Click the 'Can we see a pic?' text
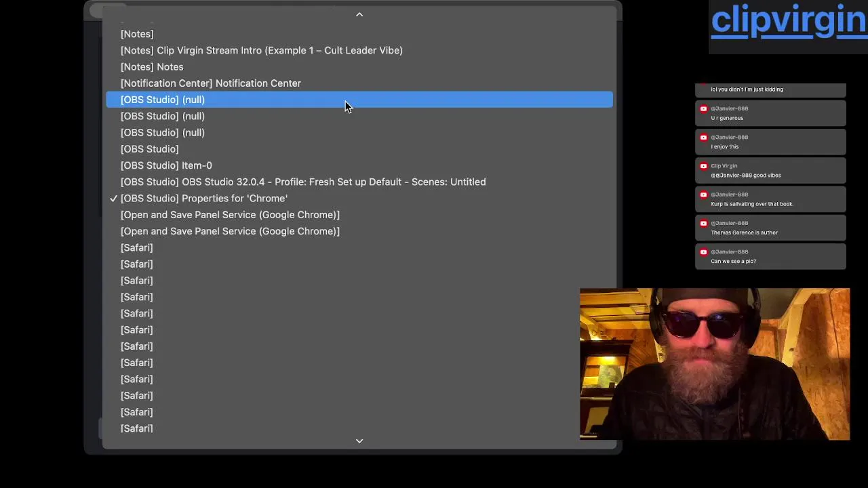Image resolution: width=868 pixels, height=488 pixels. [733, 261]
